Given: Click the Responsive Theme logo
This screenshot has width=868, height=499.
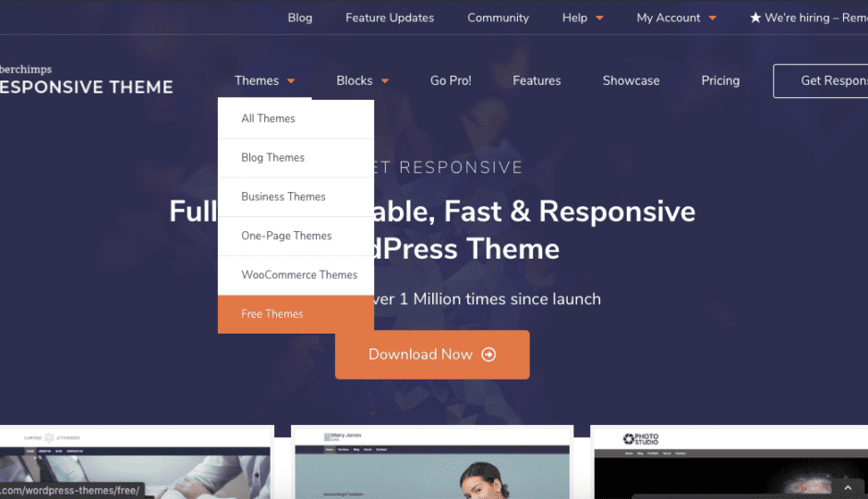Looking at the screenshot, I should (x=87, y=80).
